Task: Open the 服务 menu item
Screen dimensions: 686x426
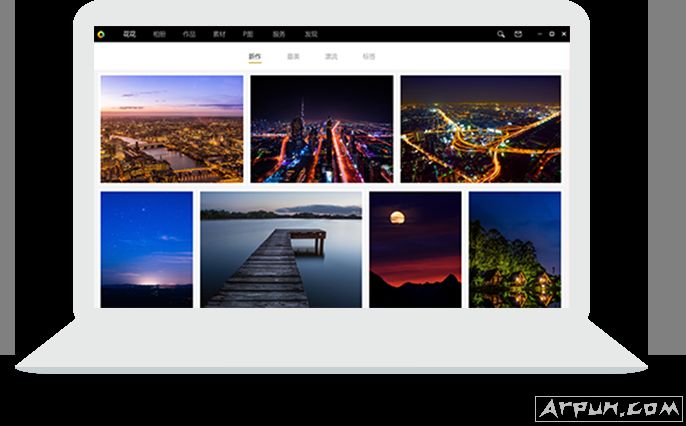Action: [279, 34]
